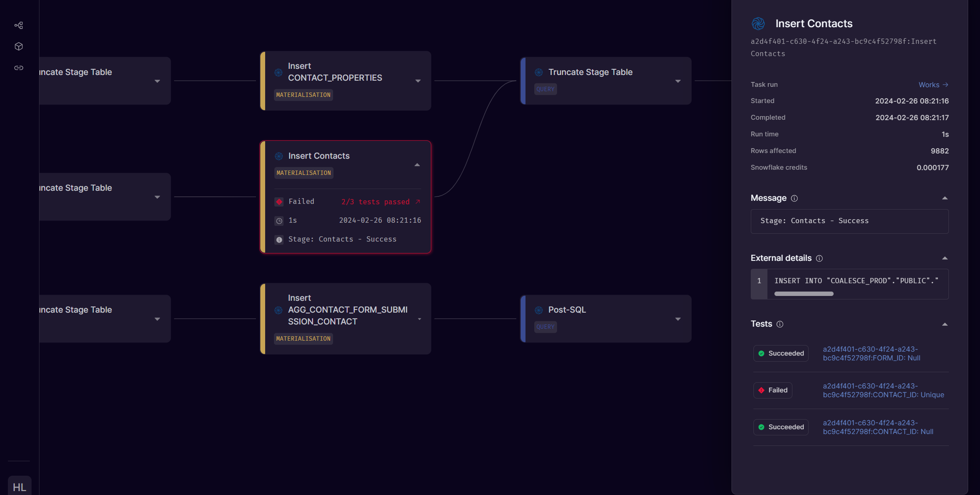Click the info icon beside the Message heading
The height and width of the screenshot is (495, 980).
(x=795, y=199)
